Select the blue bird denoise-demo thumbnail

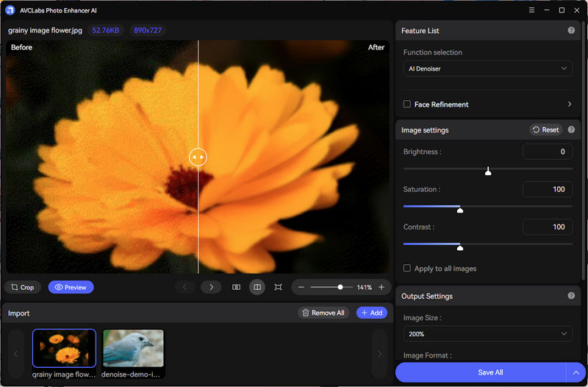coord(133,348)
